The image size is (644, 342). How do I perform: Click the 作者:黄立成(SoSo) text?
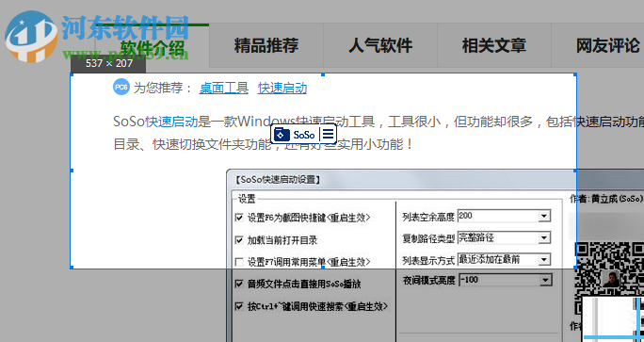tap(605, 199)
